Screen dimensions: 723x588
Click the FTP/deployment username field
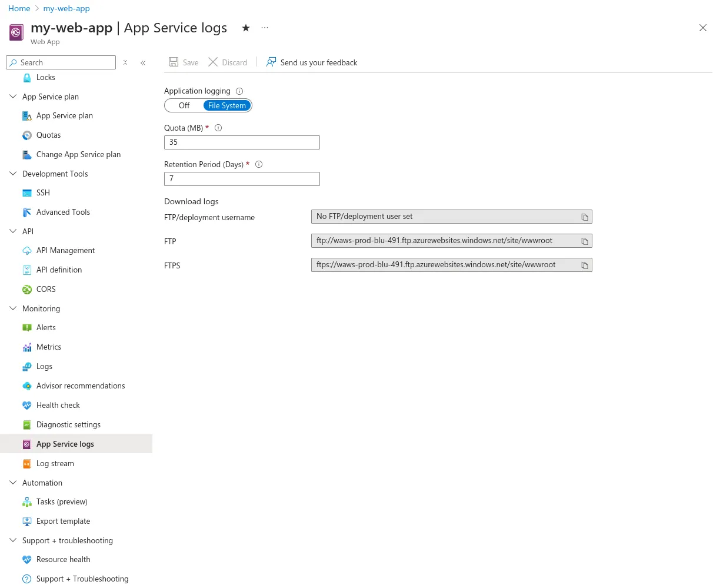click(x=451, y=217)
